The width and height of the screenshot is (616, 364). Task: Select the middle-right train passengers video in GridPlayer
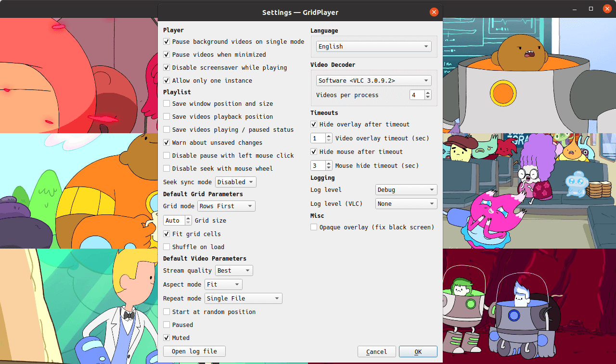529,191
